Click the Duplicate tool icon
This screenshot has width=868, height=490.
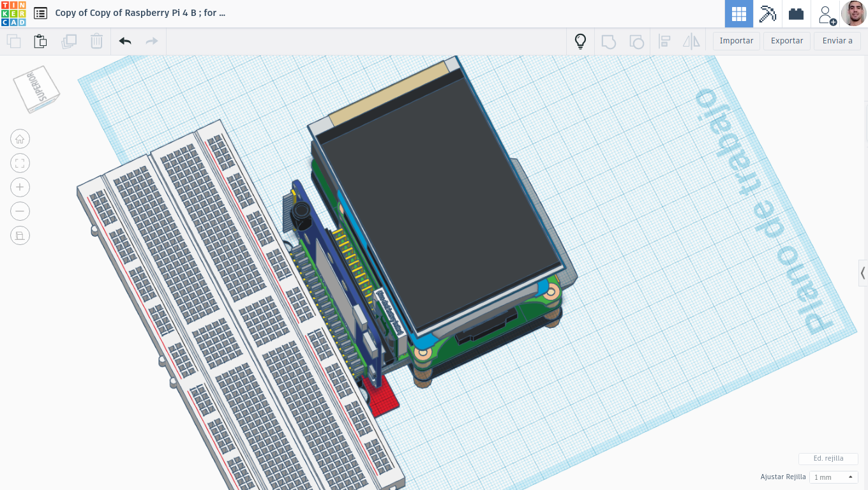pyautogui.click(x=68, y=41)
